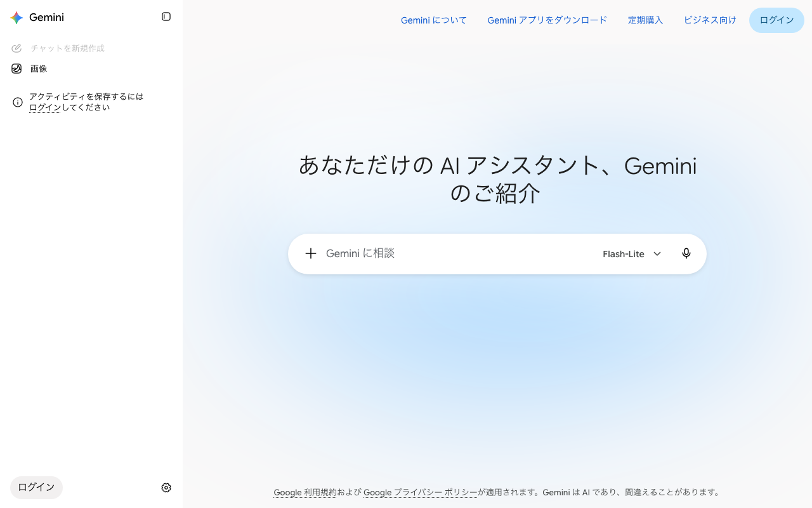812x508 pixels.
Task: Click the あなただけの AI アシスタント heading
Action: tap(497, 179)
